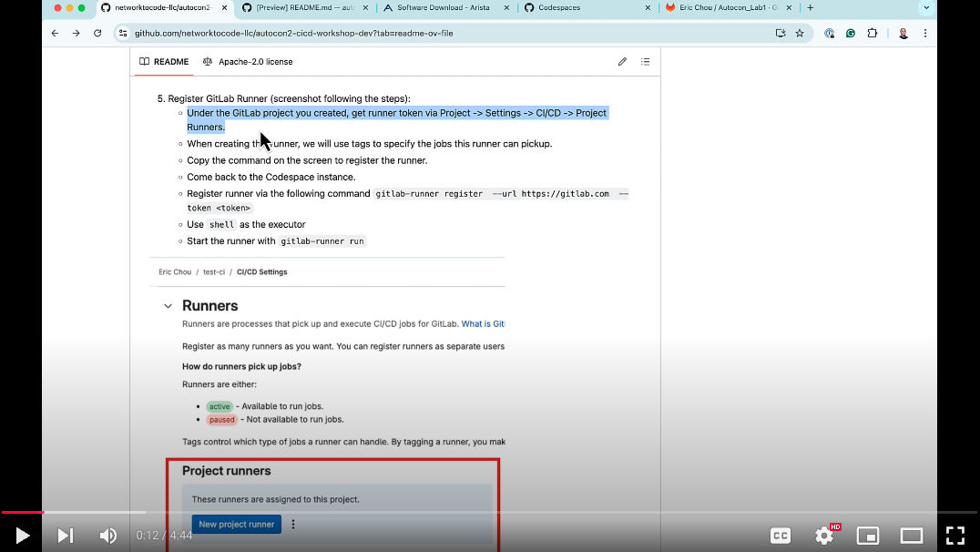The image size is (980, 552).
Task: Click the test-ci breadcrumb
Action: [x=214, y=272]
